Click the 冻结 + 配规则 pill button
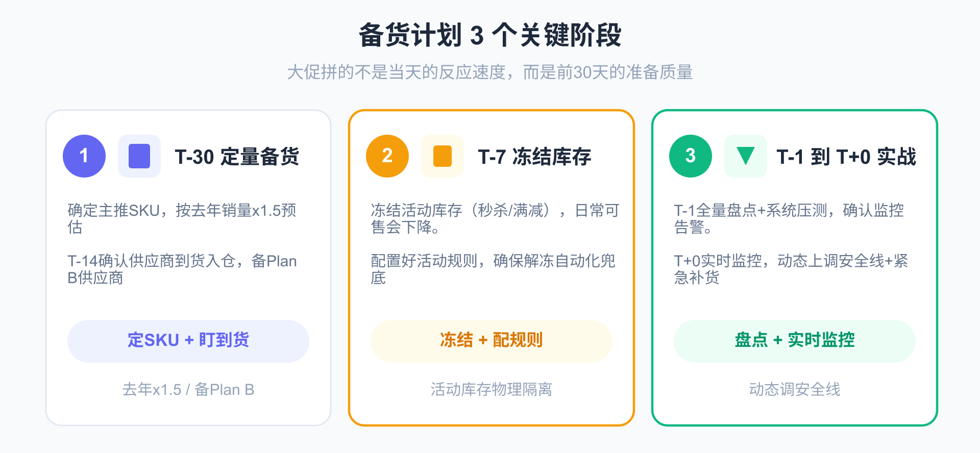980x453 pixels. 491,341
